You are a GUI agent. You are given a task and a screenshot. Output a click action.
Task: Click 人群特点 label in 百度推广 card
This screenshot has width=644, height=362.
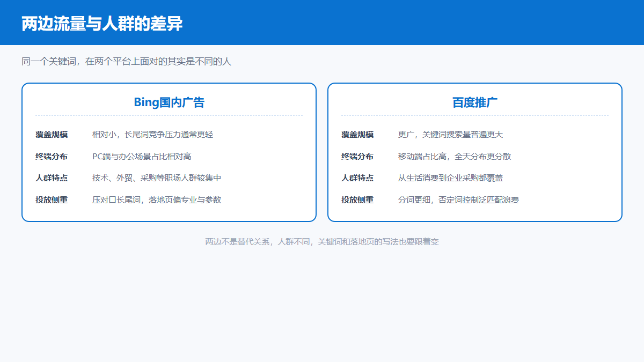pyautogui.click(x=357, y=178)
